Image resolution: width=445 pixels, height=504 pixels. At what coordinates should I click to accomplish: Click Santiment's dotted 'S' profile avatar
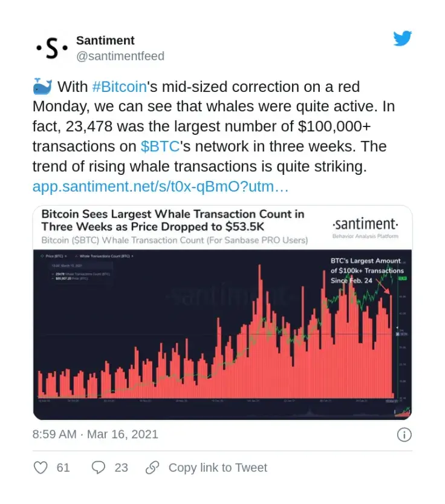coord(51,47)
